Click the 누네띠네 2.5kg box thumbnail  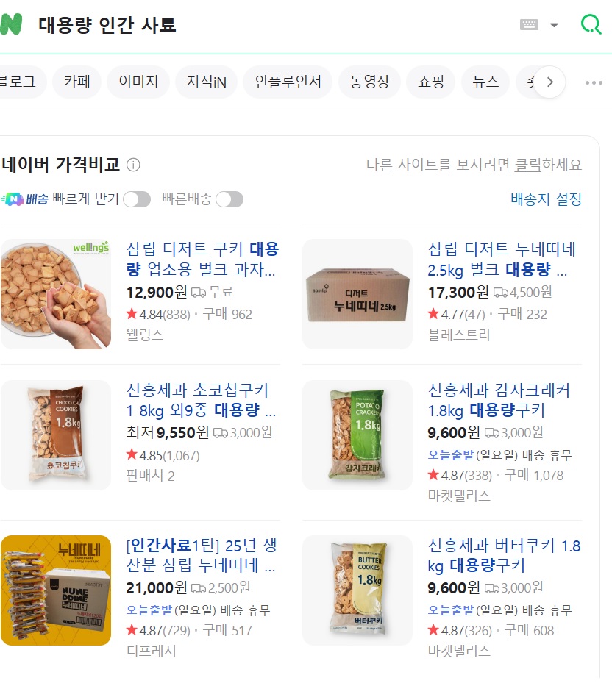[357, 294]
